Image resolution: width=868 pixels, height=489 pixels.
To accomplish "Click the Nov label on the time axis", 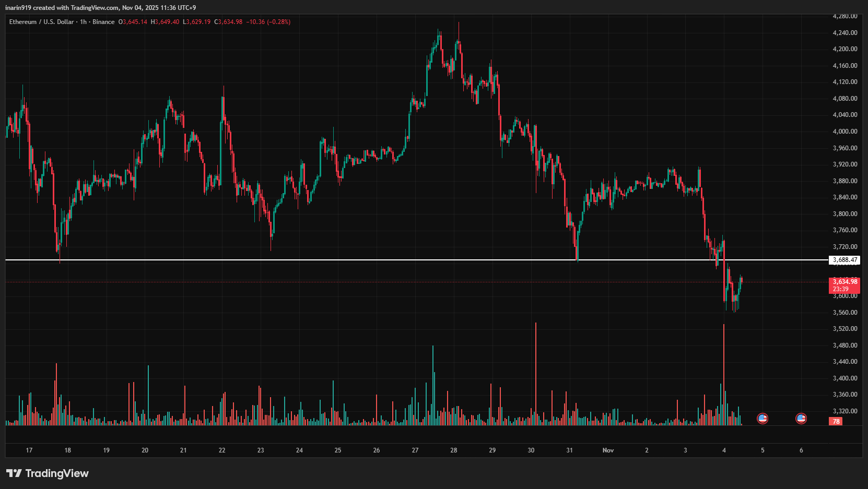I will (x=608, y=450).
